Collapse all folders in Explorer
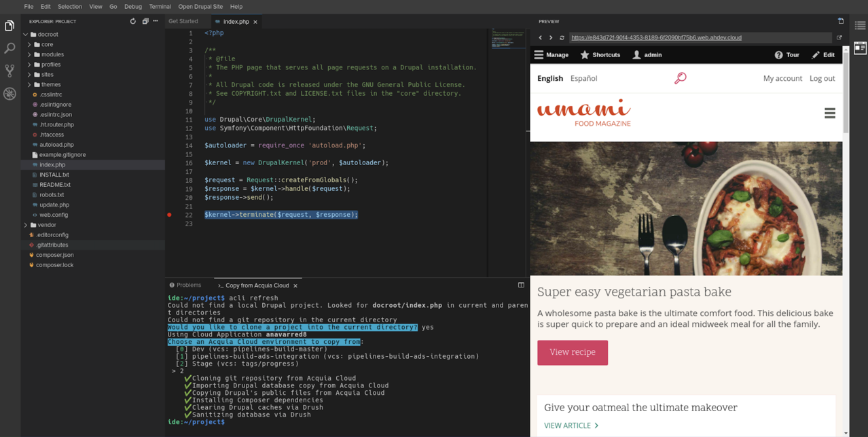Viewport: 868px width, 437px height. coord(145,21)
